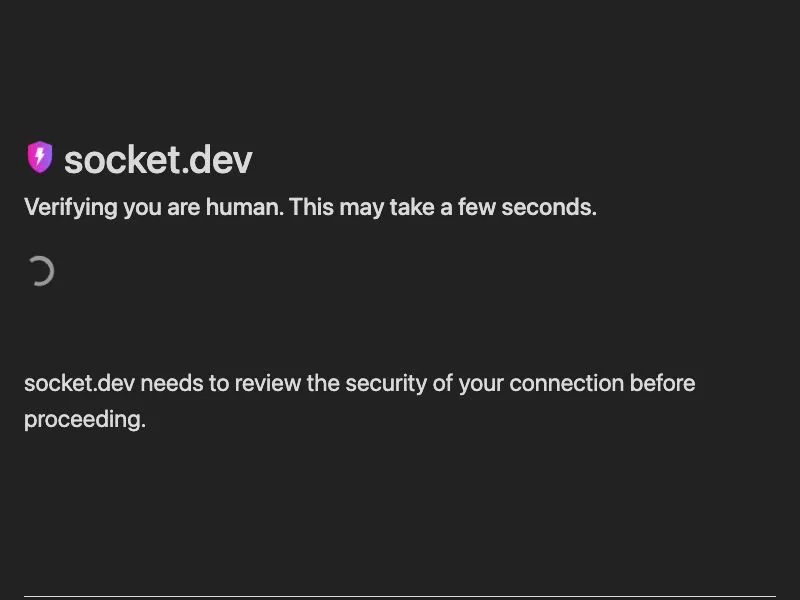Click the word 'connection' in the paragraph
The width and height of the screenshot is (800, 600).
click(x=566, y=383)
